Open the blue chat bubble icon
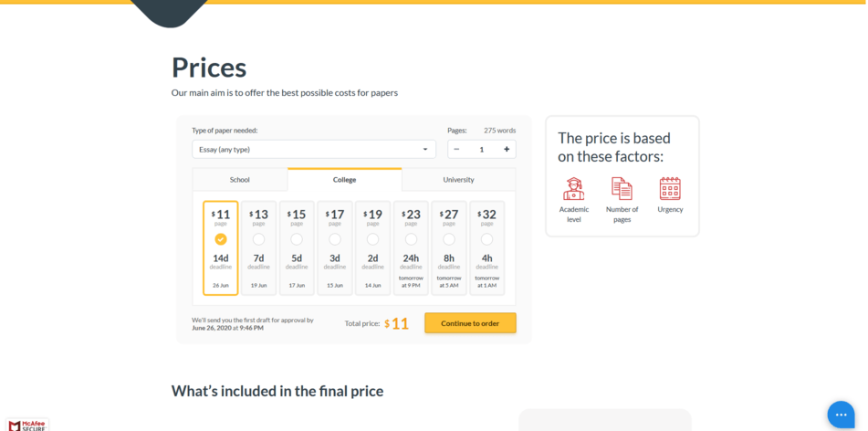Viewport: 868px width, 431px height. pos(841,415)
